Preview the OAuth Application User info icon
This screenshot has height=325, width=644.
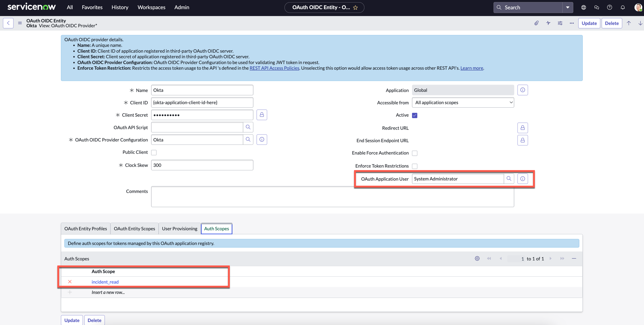(x=523, y=179)
